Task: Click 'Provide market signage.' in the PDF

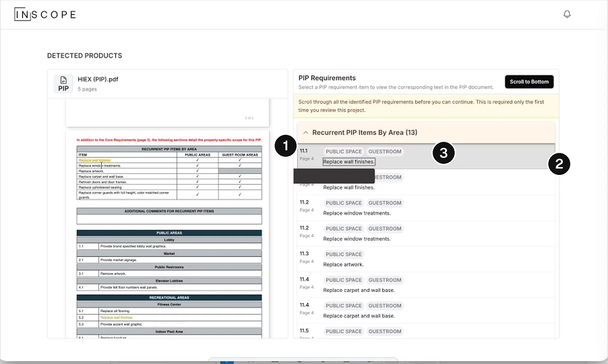Action: coord(119,260)
